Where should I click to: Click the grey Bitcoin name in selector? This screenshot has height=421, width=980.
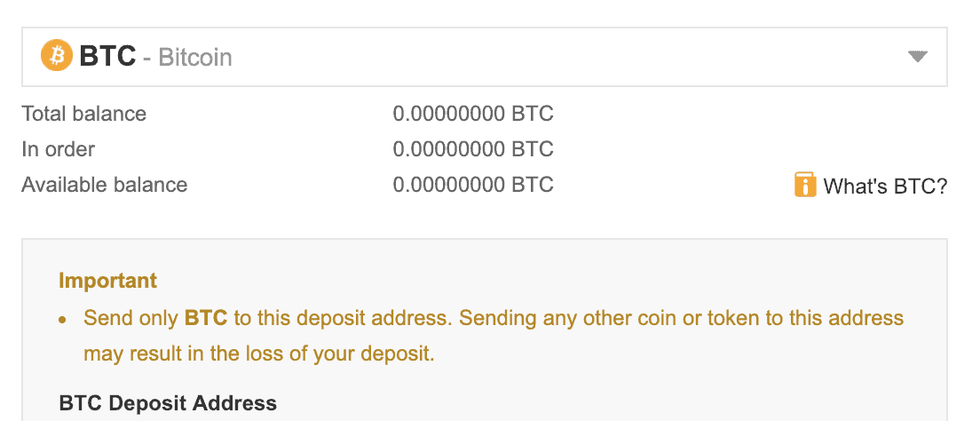[195, 58]
